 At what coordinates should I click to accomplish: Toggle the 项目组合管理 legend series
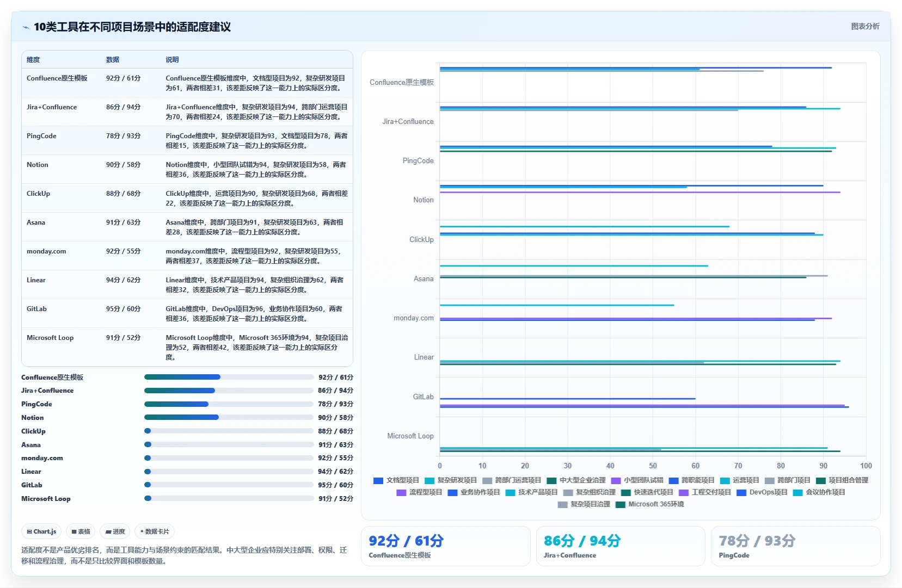(x=842, y=480)
